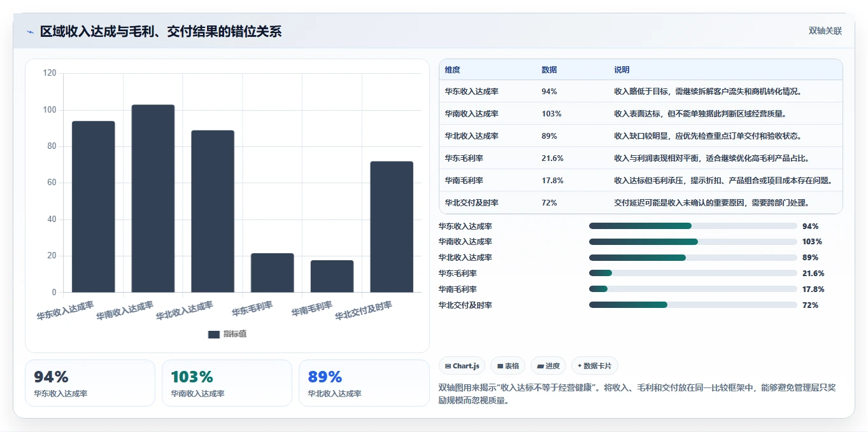
Task: Click the lightning icon beside the dashboard title
Action: tap(31, 32)
